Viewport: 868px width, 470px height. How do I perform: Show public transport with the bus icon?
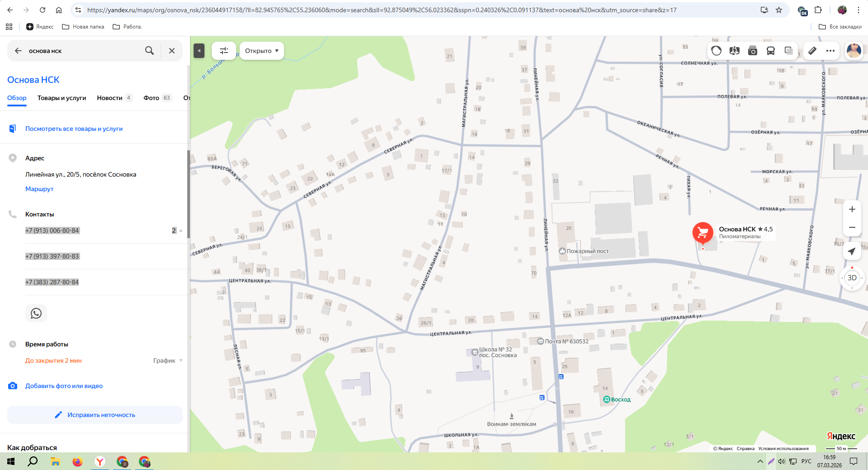point(771,51)
